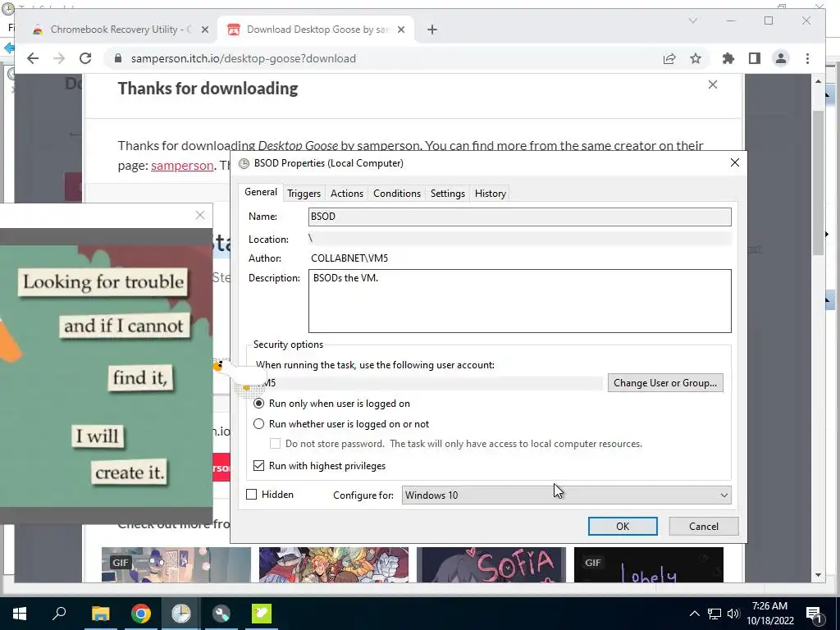
Task: Show hidden system tray icons
Action: pos(694,614)
